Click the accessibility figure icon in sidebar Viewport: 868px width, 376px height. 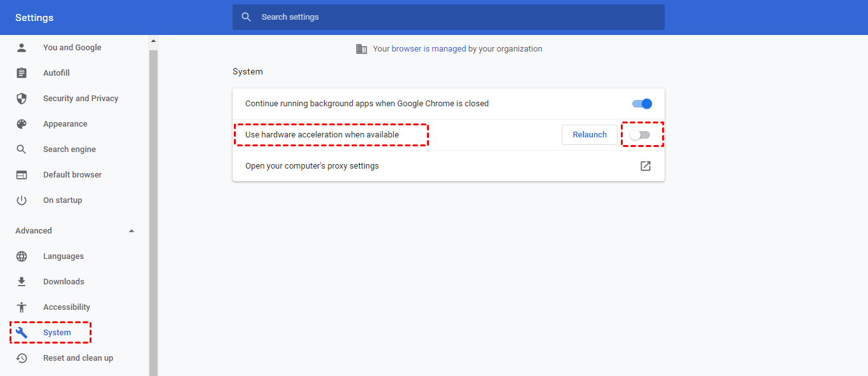(22, 307)
